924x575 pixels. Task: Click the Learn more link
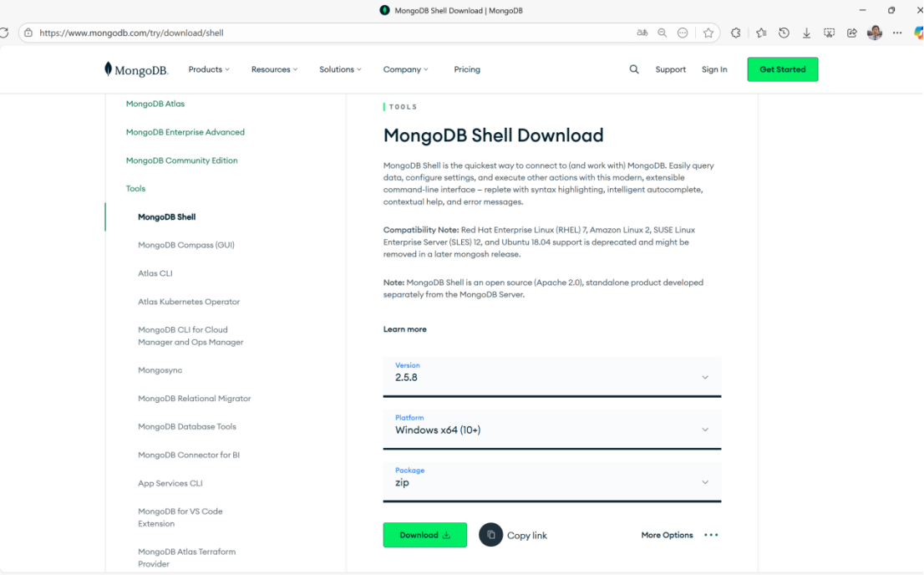(x=405, y=329)
